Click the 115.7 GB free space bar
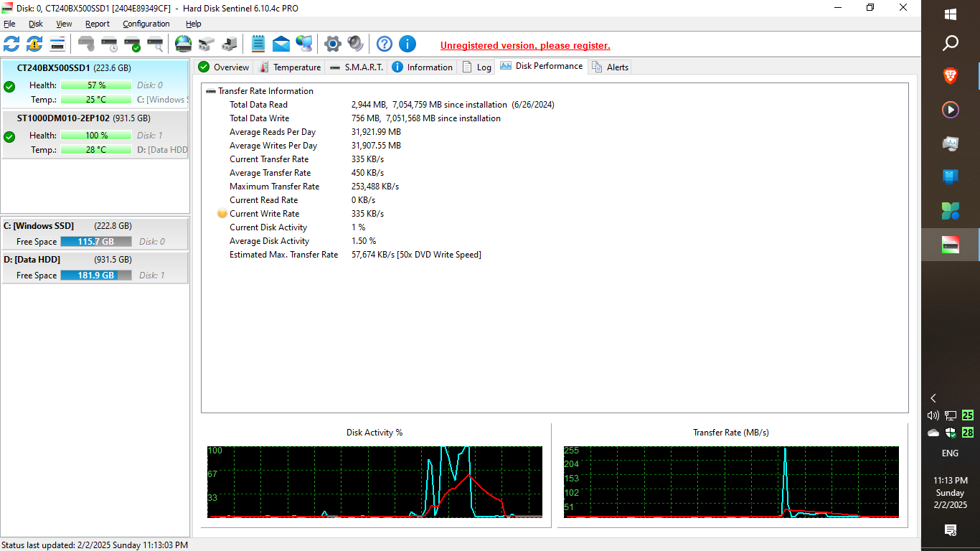Image resolution: width=980 pixels, height=551 pixels. 96,242
